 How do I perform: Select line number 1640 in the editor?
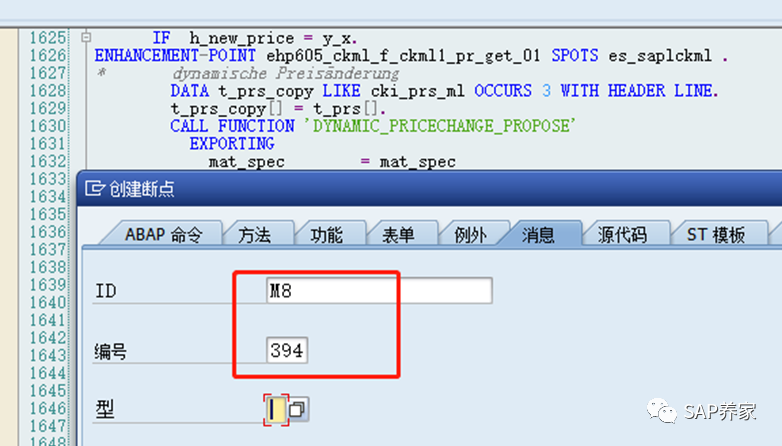point(48,302)
